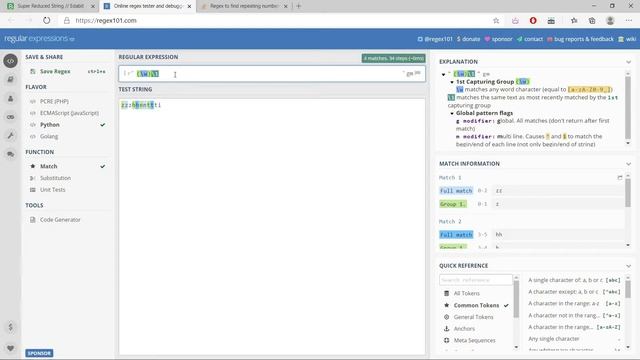The image size is (640, 360).
Task: Open bug reports & feedback link
Action: 580,39
